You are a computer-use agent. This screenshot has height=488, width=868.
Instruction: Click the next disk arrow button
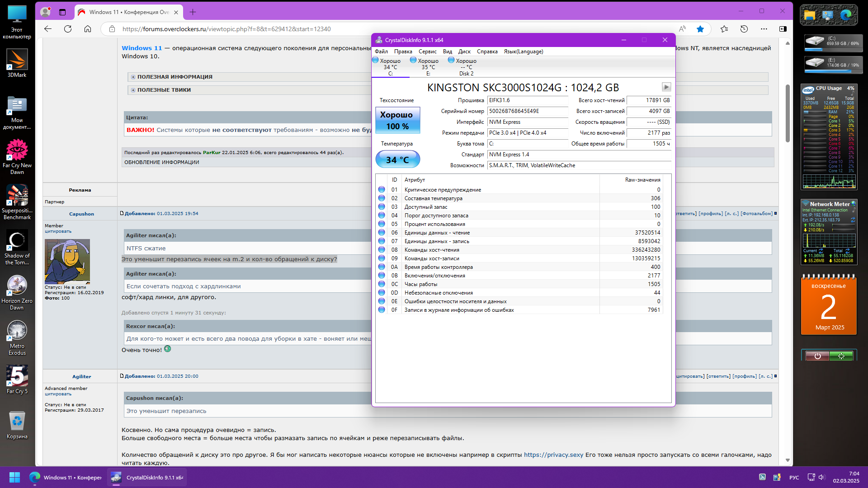coord(666,87)
